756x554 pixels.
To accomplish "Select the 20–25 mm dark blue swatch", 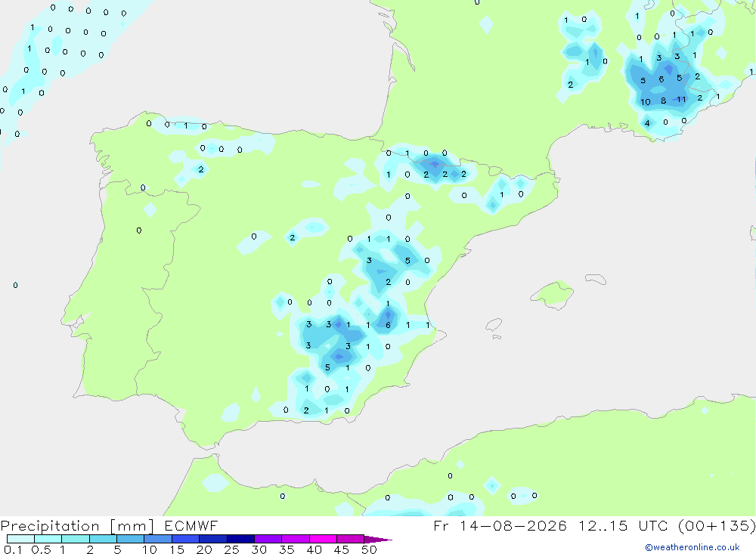I will tap(213, 539).
